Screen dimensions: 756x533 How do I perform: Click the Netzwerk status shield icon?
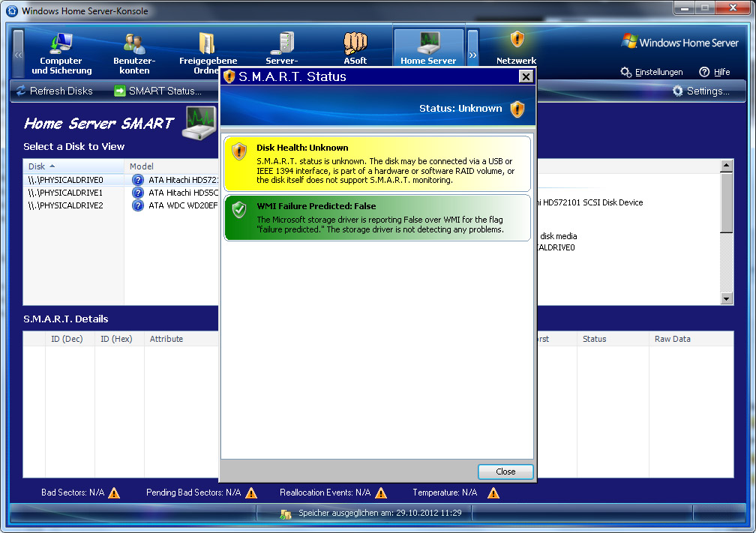[x=517, y=38]
